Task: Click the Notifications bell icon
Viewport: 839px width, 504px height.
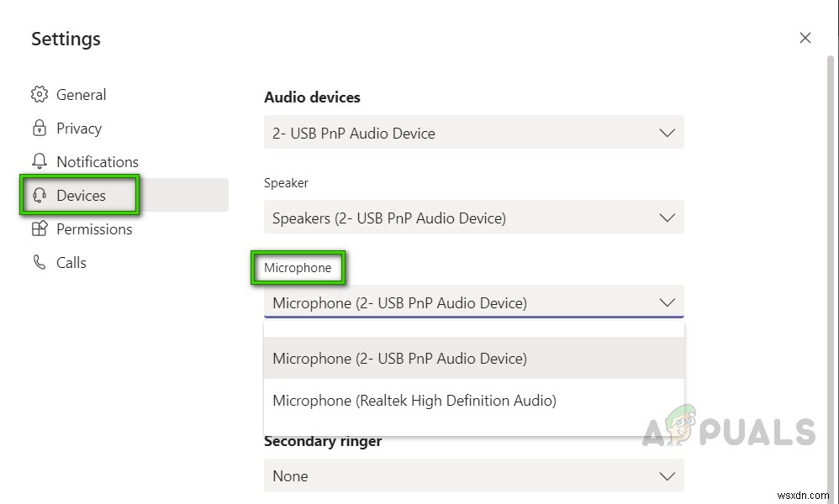Action: click(39, 161)
